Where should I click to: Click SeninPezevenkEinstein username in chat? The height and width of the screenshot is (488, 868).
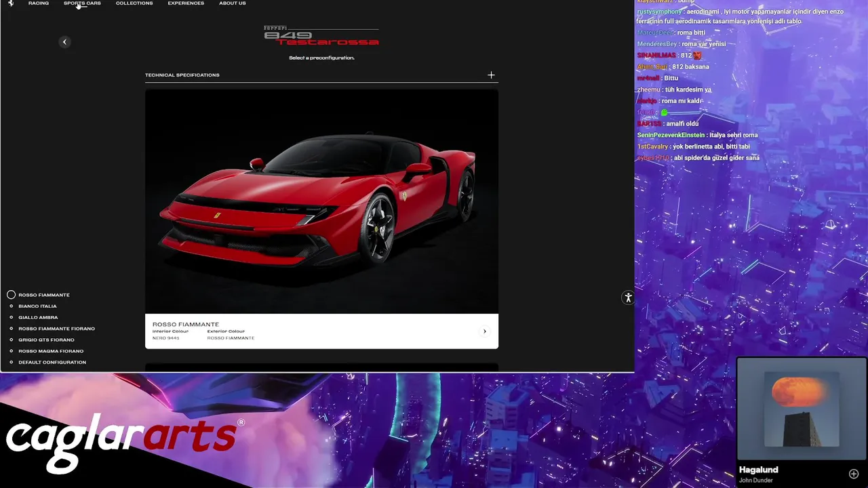point(671,135)
